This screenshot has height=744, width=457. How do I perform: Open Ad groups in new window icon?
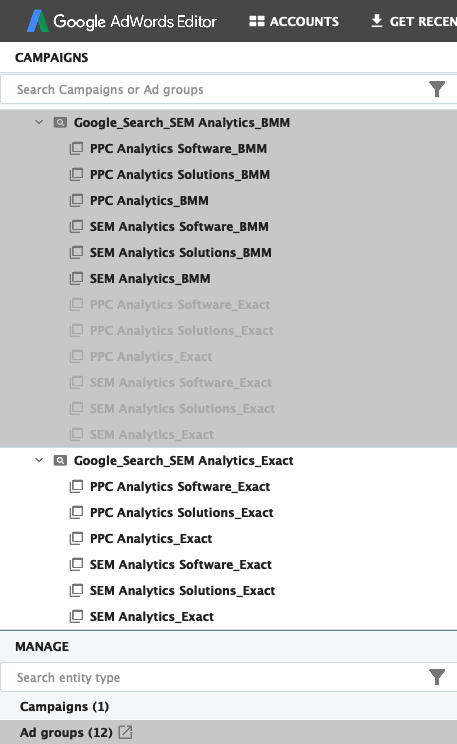[125, 732]
